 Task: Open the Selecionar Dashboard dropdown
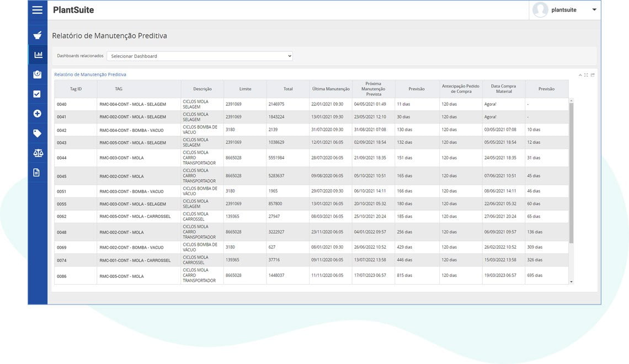pyautogui.click(x=200, y=56)
